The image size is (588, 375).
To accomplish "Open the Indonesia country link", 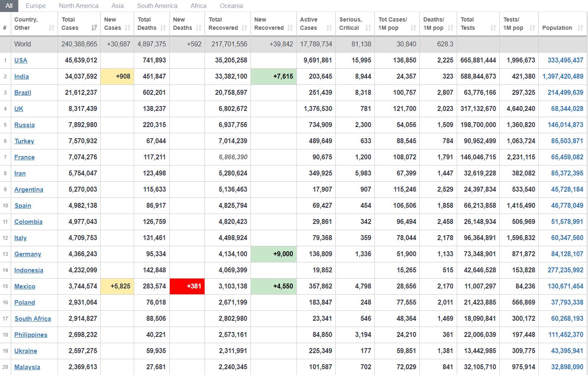I will pos(29,270).
